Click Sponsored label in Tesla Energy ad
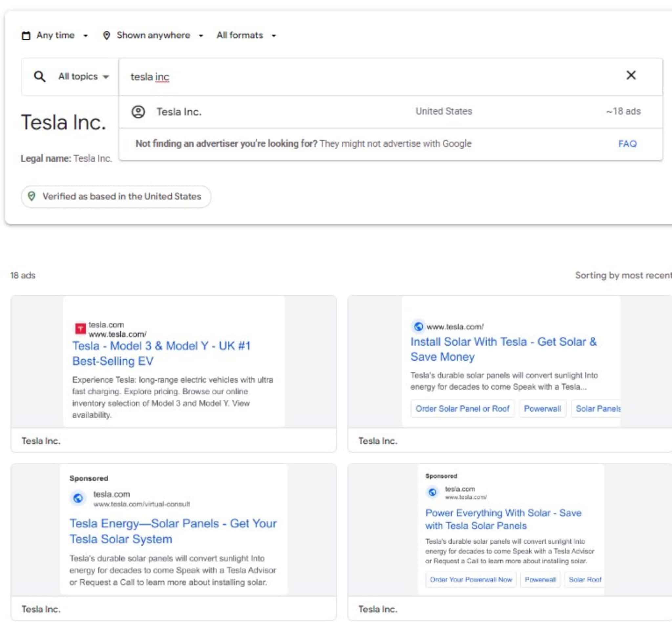672x624 pixels. tap(89, 478)
